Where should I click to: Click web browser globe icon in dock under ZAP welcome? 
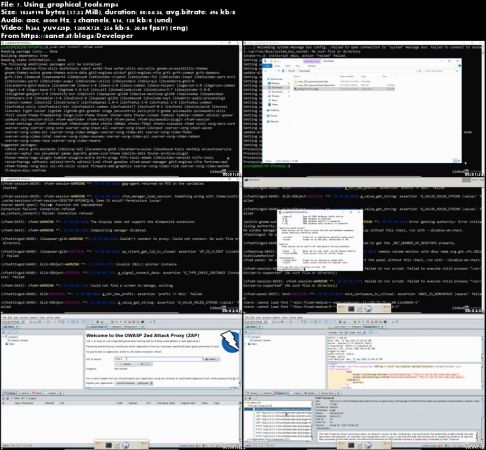pos(125,445)
